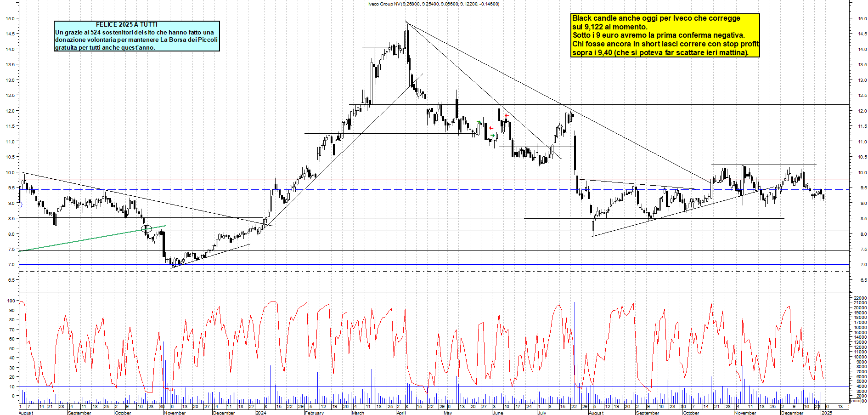Click the '6.5' value on right price axis
Screen dimensions: 868x415
tap(863, 280)
